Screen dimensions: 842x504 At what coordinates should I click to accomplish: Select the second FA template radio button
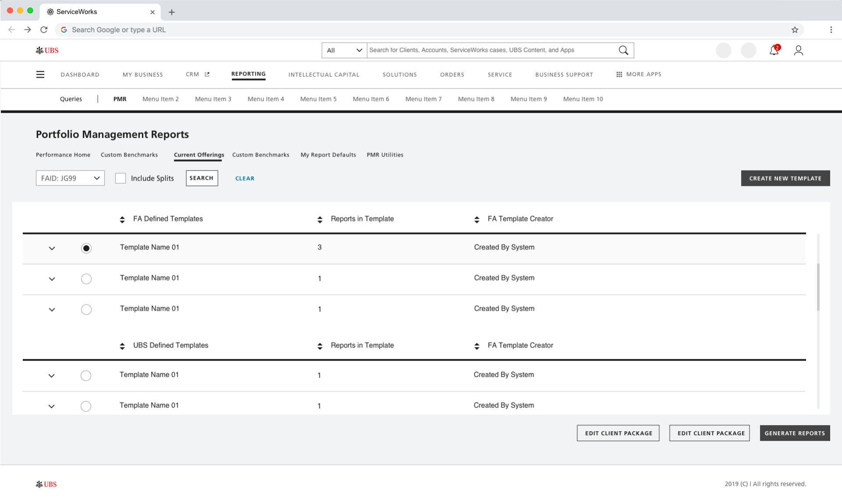(86, 279)
